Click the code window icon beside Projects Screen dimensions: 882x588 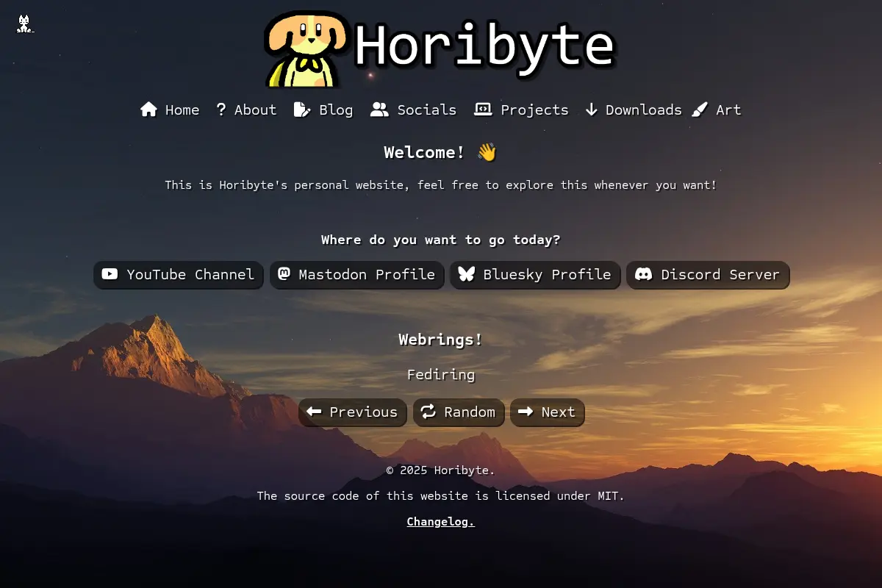point(483,110)
